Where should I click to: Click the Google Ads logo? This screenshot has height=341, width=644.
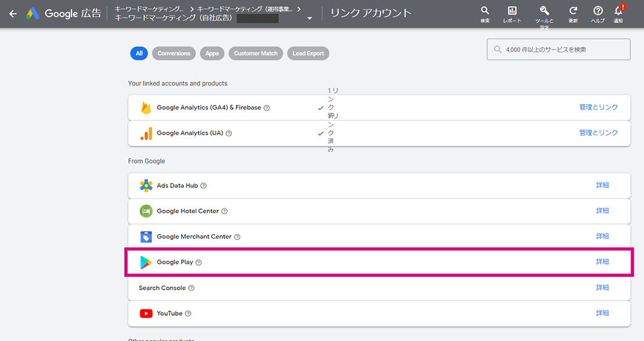pos(32,14)
